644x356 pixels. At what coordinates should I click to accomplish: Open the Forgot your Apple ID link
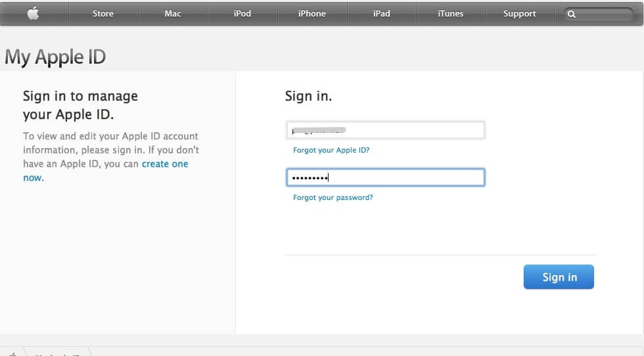331,150
